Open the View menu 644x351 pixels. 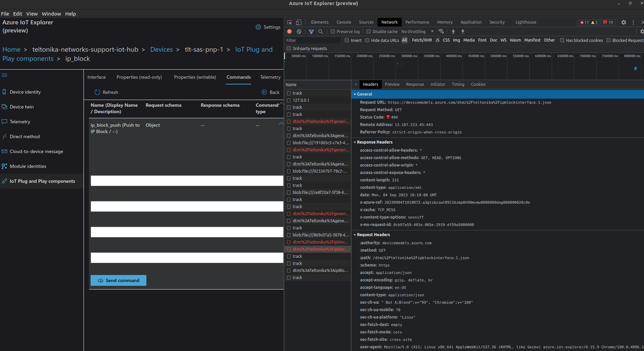pyautogui.click(x=31, y=14)
